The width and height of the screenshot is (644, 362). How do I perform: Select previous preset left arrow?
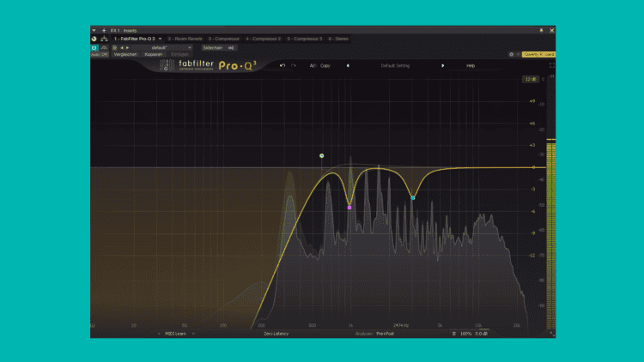pyautogui.click(x=348, y=66)
